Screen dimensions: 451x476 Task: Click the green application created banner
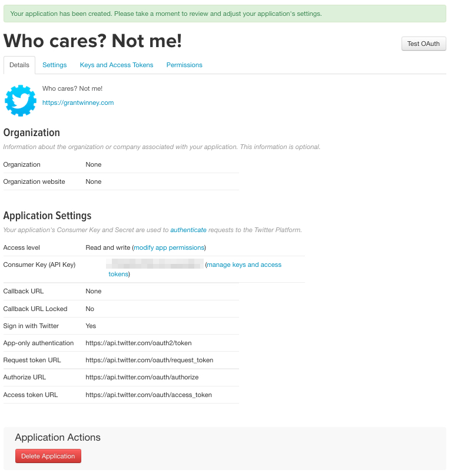click(x=225, y=14)
